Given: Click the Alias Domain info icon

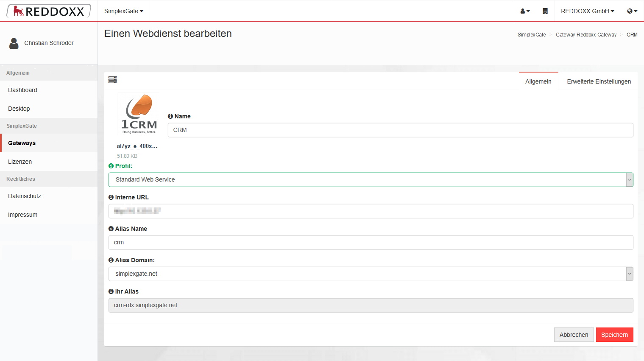Looking at the screenshot, I should (111, 260).
